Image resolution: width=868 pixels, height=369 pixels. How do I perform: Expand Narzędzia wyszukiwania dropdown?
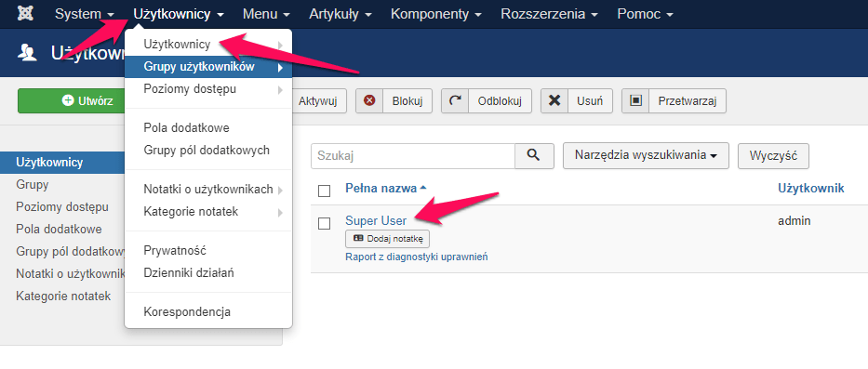tap(646, 155)
